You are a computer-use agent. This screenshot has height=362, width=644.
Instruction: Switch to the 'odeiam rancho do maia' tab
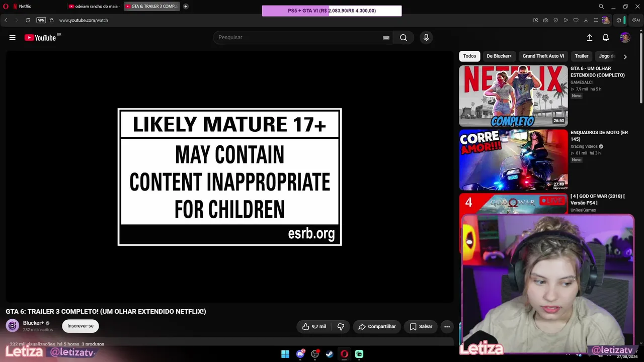coord(94,7)
